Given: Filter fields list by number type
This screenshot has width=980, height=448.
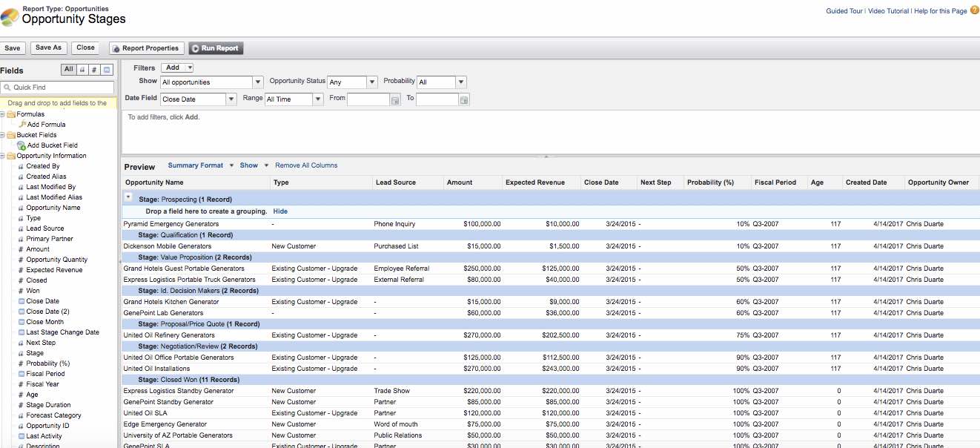Looking at the screenshot, I should tap(94, 70).
